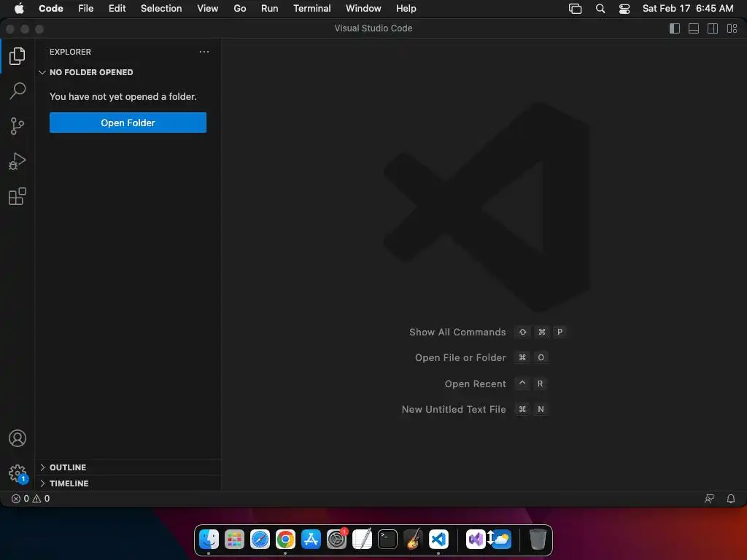Image resolution: width=747 pixels, height=560 pixels.
Task: Open the cloud app icon in Dock
Action: click(x=500, y=539)
